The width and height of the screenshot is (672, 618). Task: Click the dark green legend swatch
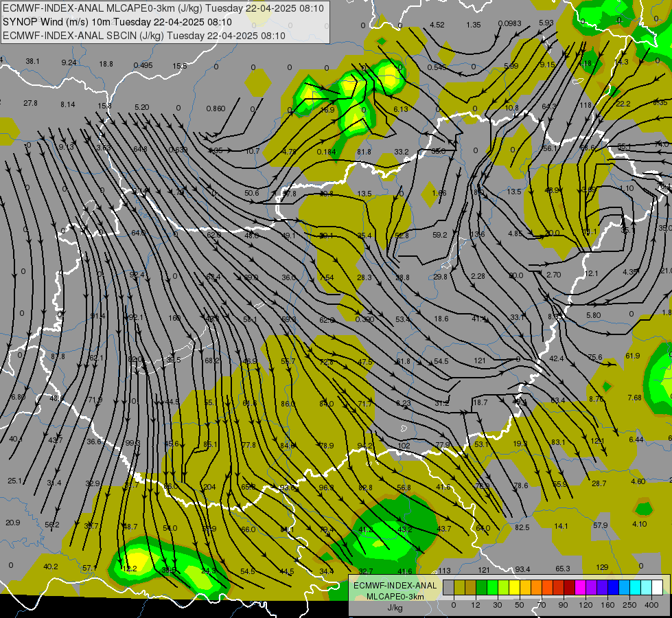pyautogui.click(x=481, y=587)
